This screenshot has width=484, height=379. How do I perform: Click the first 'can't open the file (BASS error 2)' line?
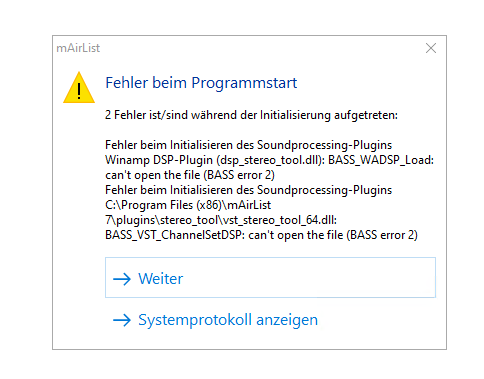190,175
